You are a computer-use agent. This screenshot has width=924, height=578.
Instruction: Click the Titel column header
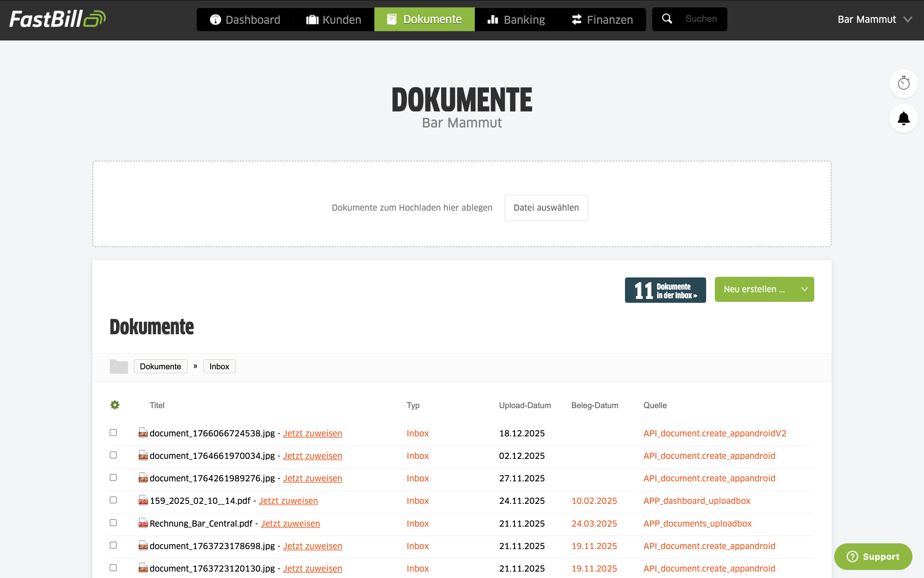(157, 405)
